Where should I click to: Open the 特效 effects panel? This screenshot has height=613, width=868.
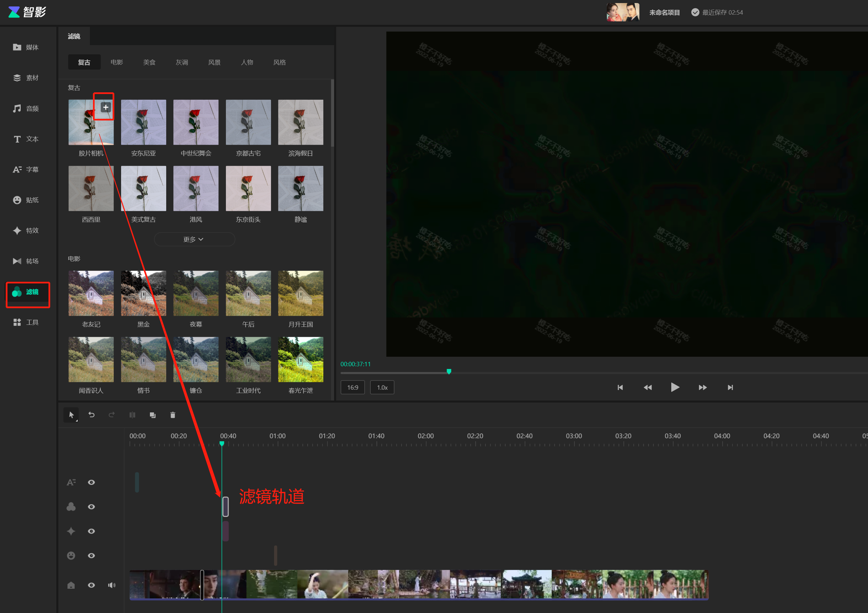click(26, 230)
